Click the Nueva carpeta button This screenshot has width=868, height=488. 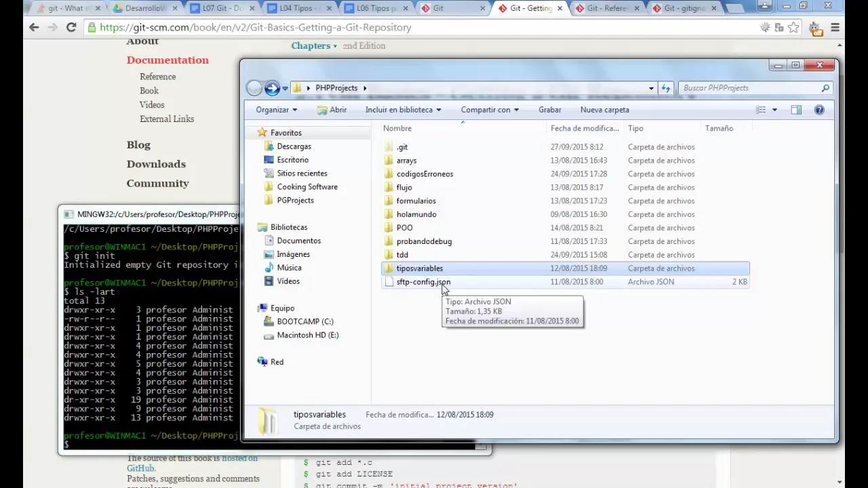(605, 110)
